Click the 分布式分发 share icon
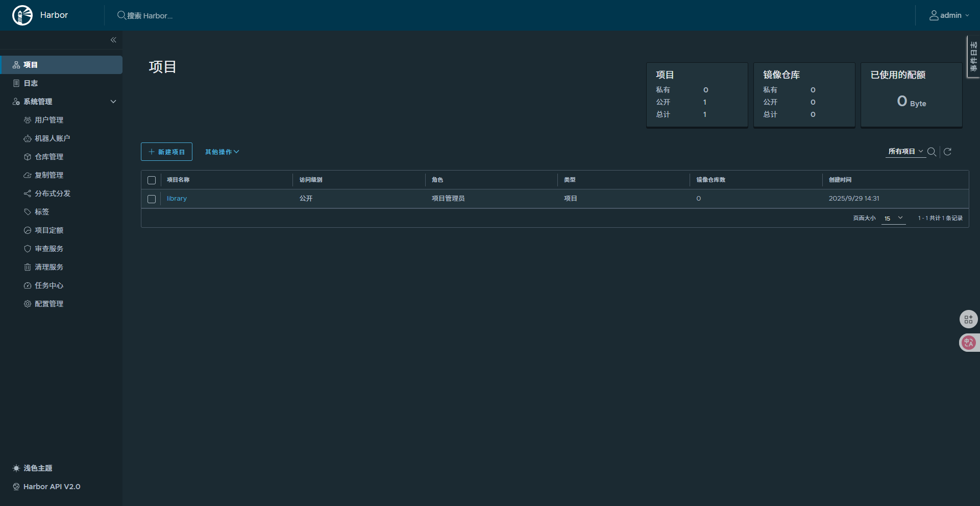 pyautogui.click(x=28, y=194)
